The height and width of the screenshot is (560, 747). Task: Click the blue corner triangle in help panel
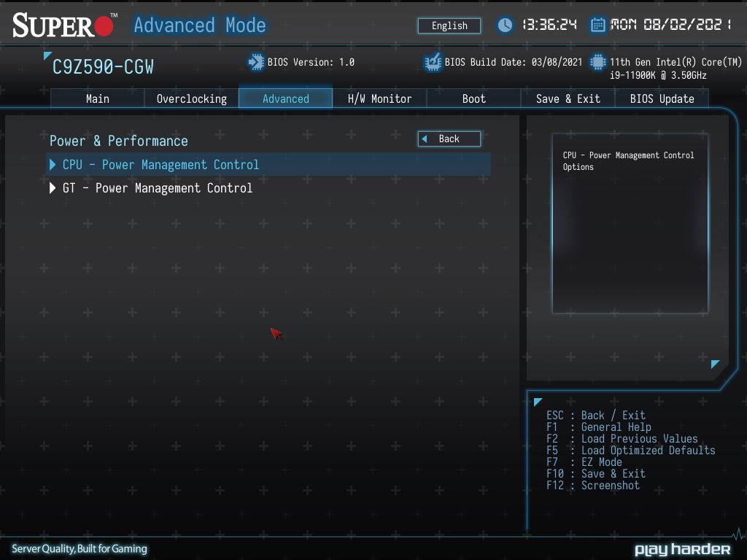click(715, 365)
